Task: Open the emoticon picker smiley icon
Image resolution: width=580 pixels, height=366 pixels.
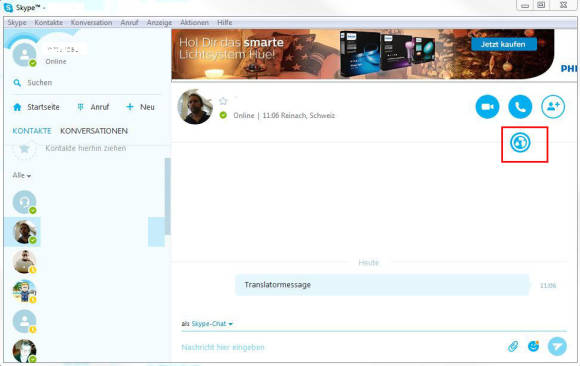Action: pyautogui.click(x=533, y=346)
